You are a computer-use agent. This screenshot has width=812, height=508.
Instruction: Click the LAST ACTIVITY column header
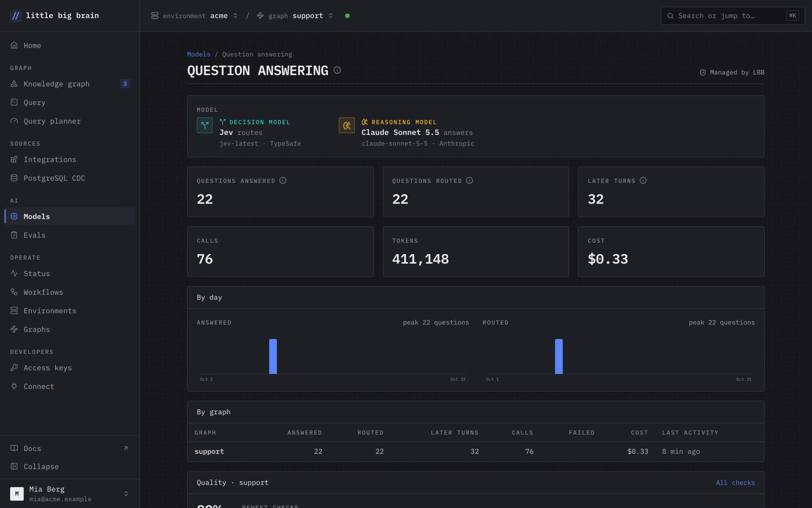click(x=690, y=432)
